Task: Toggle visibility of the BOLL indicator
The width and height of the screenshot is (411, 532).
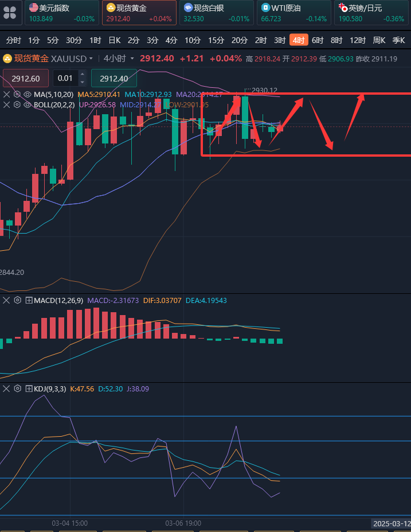Action: point(28,105)
